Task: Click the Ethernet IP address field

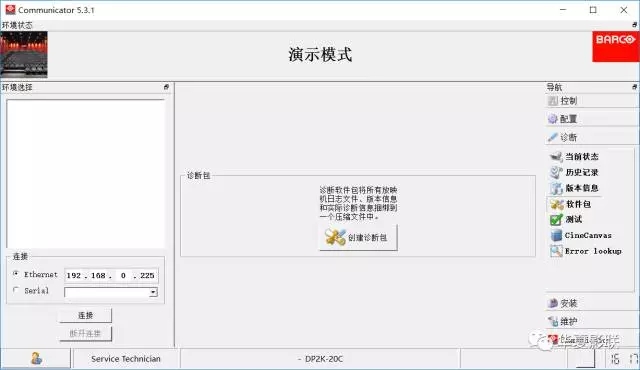Action: (111, 275)
